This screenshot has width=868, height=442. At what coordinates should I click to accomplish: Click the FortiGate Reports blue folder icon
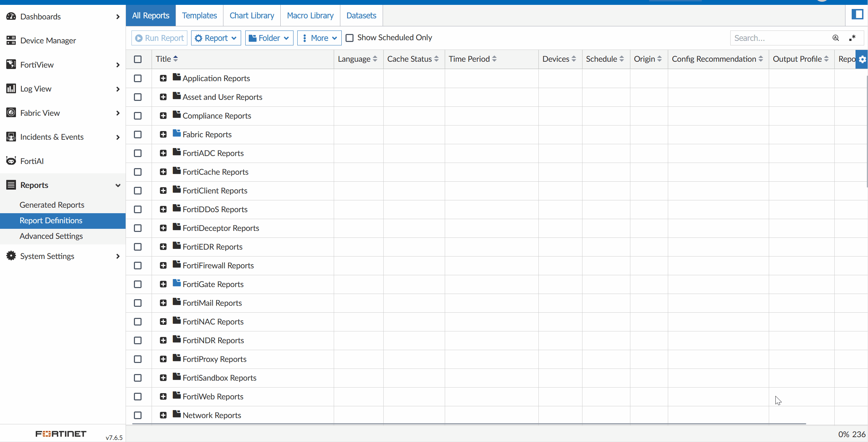[x=177, y=283]
